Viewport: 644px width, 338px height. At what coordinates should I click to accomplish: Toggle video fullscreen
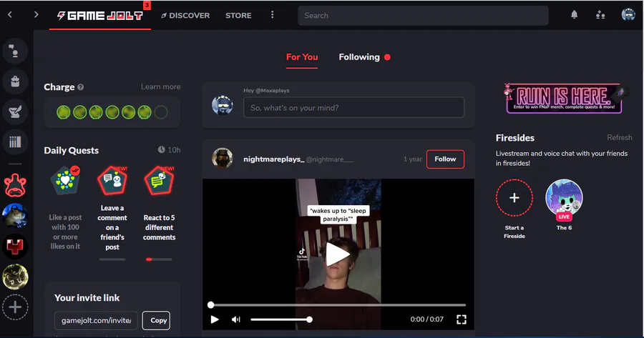462,319
